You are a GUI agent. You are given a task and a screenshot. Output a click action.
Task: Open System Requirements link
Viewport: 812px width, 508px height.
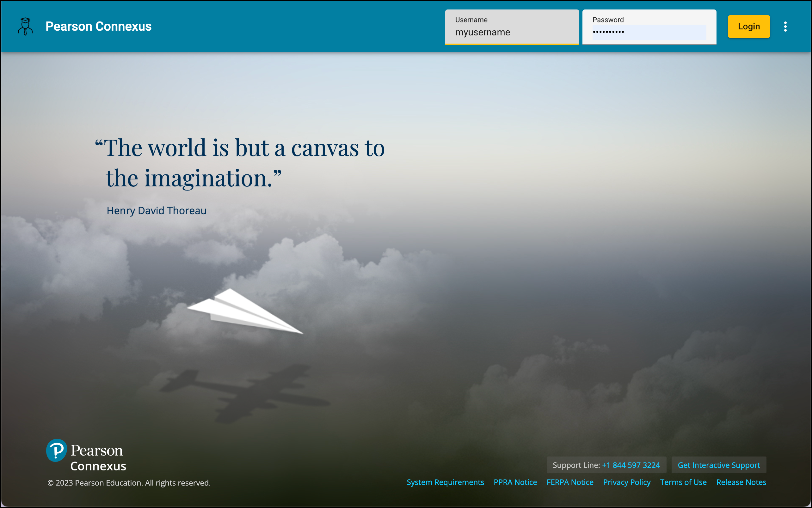pyautogui.click(x=445, y=482)
